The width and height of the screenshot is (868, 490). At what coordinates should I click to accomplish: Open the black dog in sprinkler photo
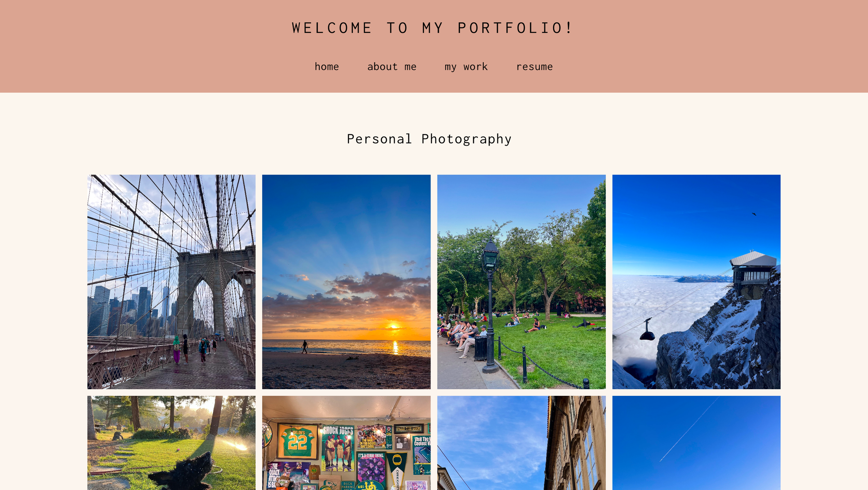tap(171, 443)
